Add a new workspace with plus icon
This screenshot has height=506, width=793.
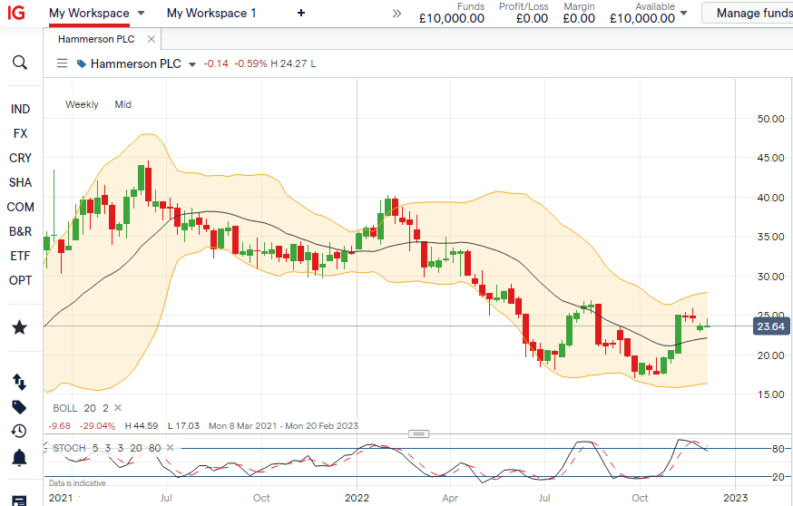click(301, 13)
